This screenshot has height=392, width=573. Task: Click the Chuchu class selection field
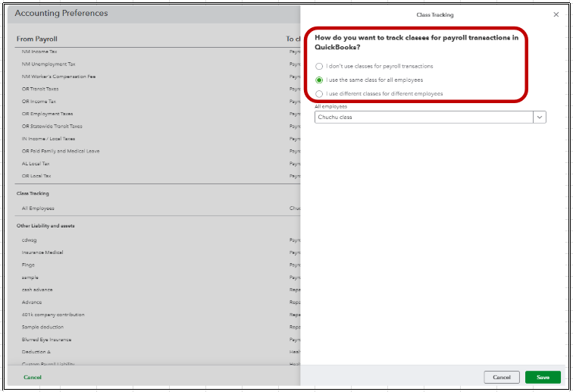(424, 118)
